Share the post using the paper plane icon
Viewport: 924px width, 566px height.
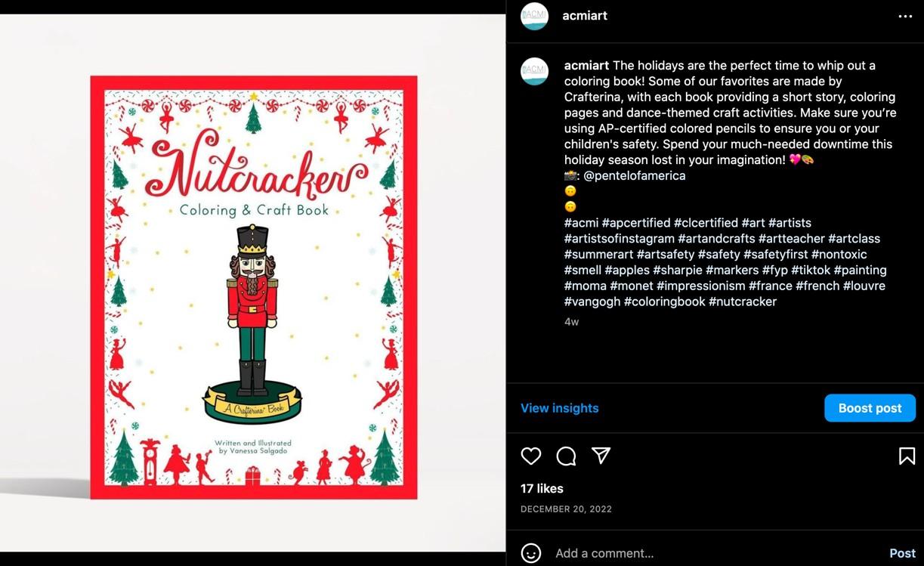pos(601,455)
